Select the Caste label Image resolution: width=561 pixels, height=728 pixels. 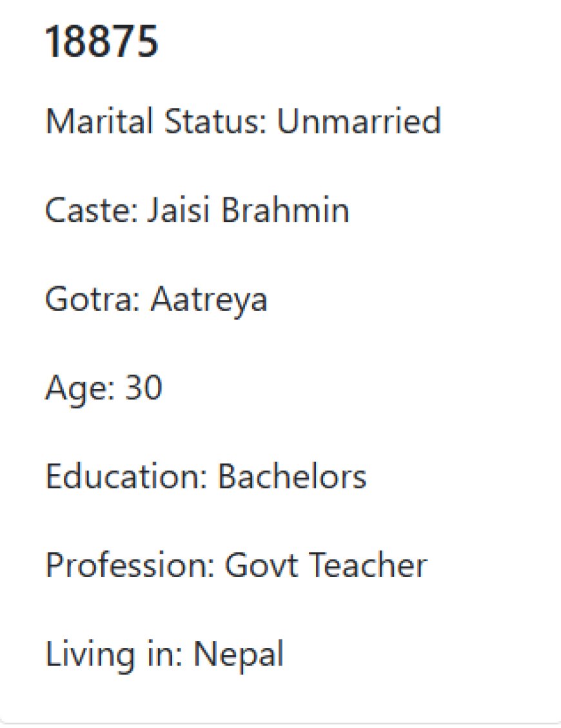pyautogui.click(x=92, y=210)
